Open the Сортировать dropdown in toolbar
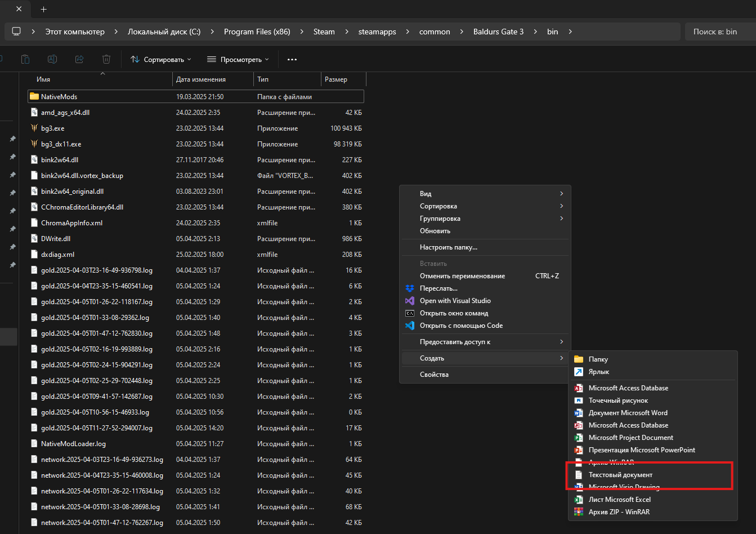756x534 pixels. (161, 59)
